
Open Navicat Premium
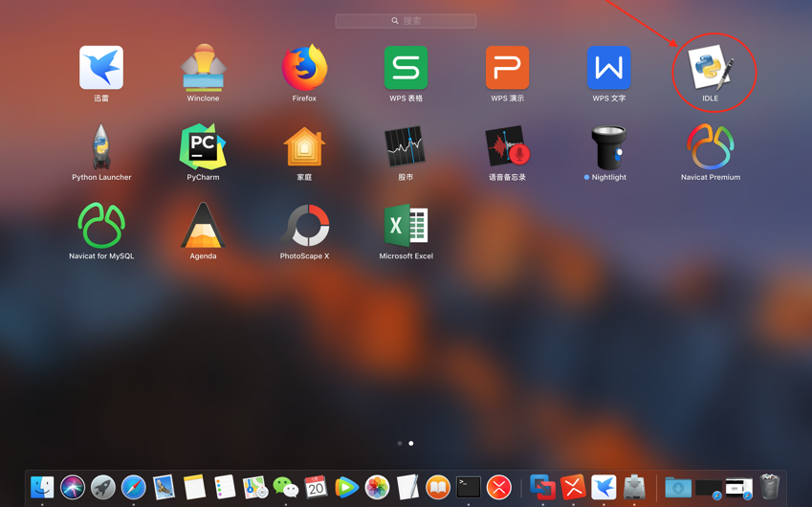coord(711,146)
